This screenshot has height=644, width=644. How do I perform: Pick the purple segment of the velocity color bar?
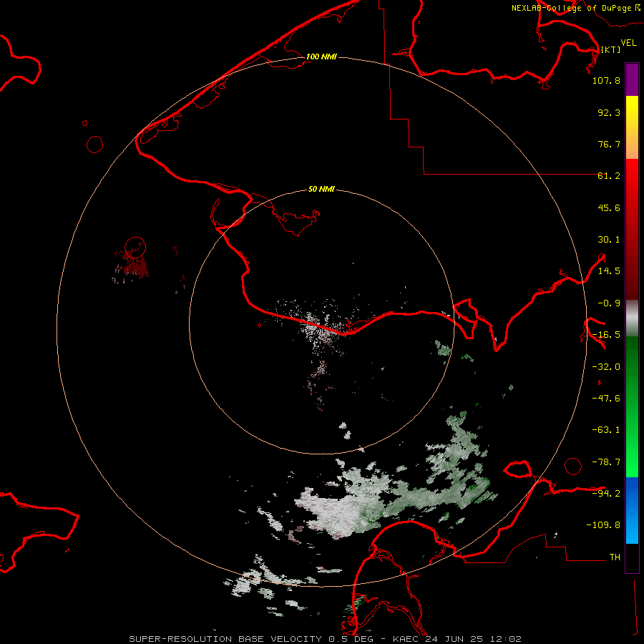point(632,79)
